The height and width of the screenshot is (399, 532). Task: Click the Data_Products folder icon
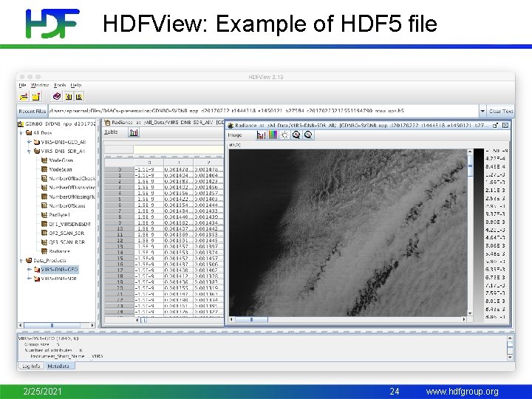coord(29,260)
